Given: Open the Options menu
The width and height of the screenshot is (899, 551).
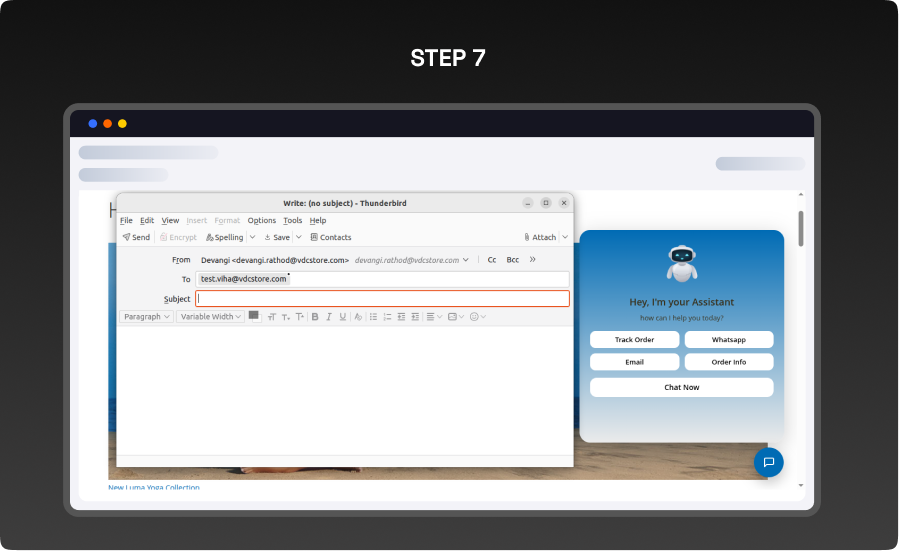Looking at the screenshot, I should coord(261,220).
